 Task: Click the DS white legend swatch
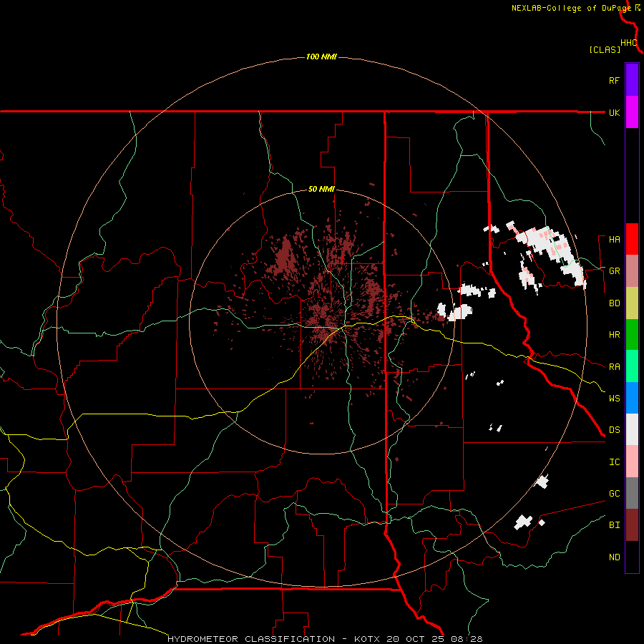click(x=632, y=429)
